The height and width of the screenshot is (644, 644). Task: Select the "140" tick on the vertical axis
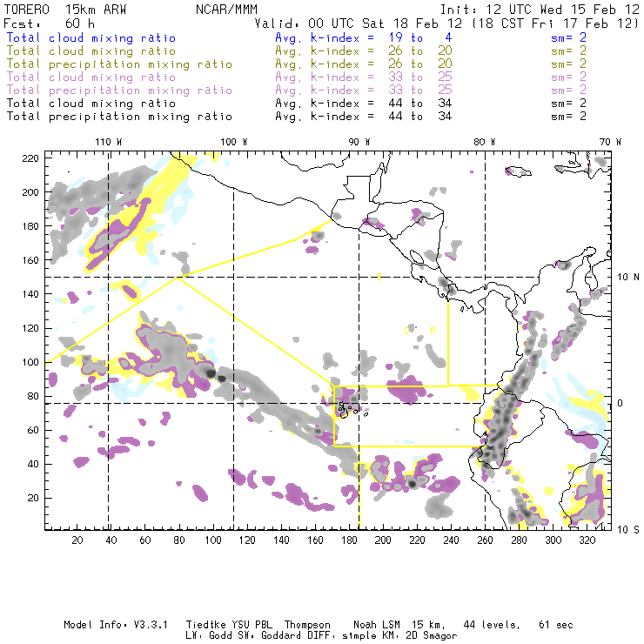[30, 294]
